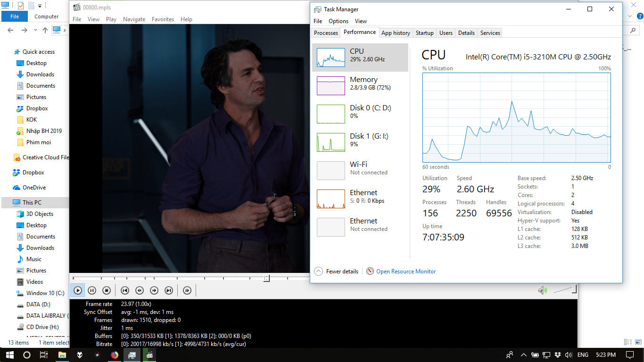Select OneDrive in the navigation pane
Viewport: 644px width, 362px height.
pos(34,188)
